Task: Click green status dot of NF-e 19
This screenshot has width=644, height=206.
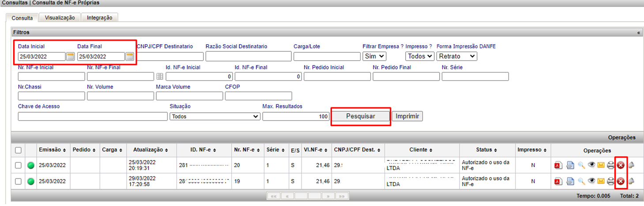Action: coord(31,181)
